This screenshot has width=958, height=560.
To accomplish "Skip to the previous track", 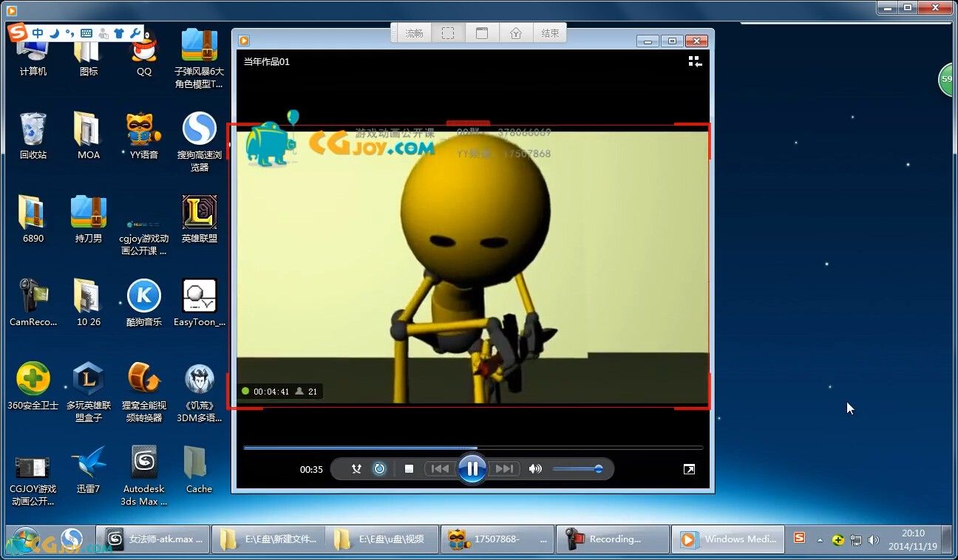I will coord(441,469).
